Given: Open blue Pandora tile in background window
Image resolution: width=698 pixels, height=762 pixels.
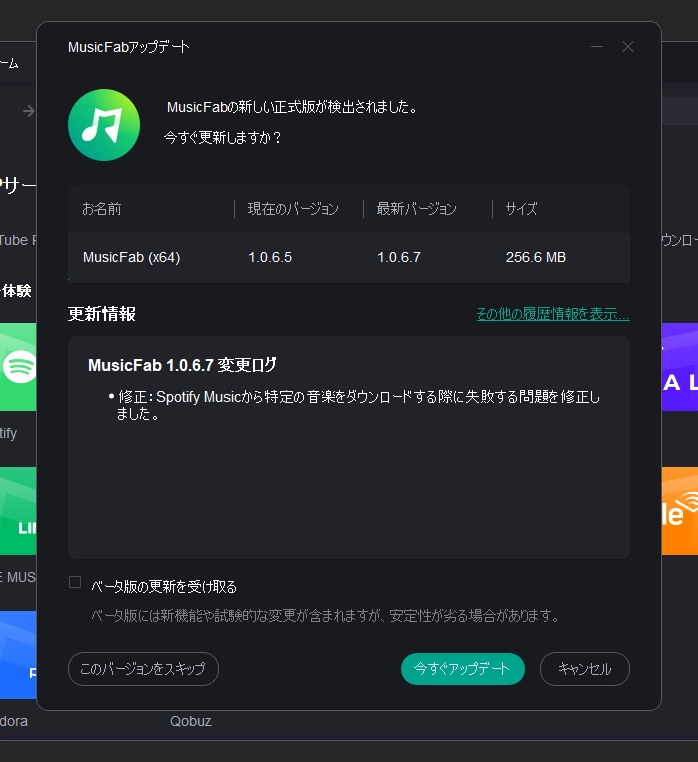Looking at the screenshot, I should pos(18,655).
